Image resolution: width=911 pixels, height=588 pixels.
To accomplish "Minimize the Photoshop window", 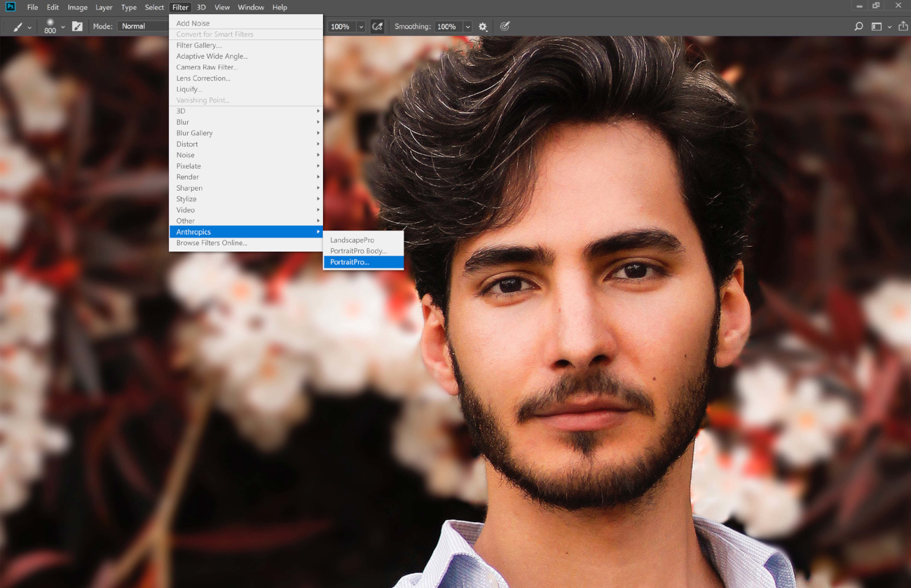I will point(859,6).
